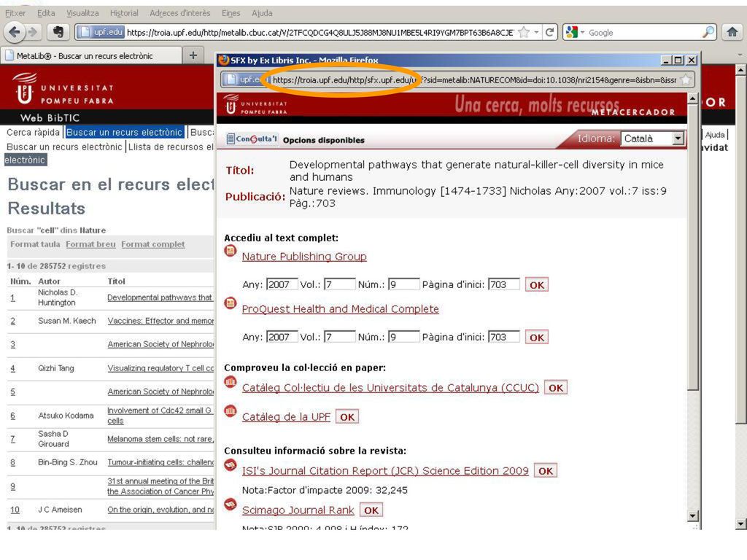
Task: Open Format complet view link
Action: [153, 244]
